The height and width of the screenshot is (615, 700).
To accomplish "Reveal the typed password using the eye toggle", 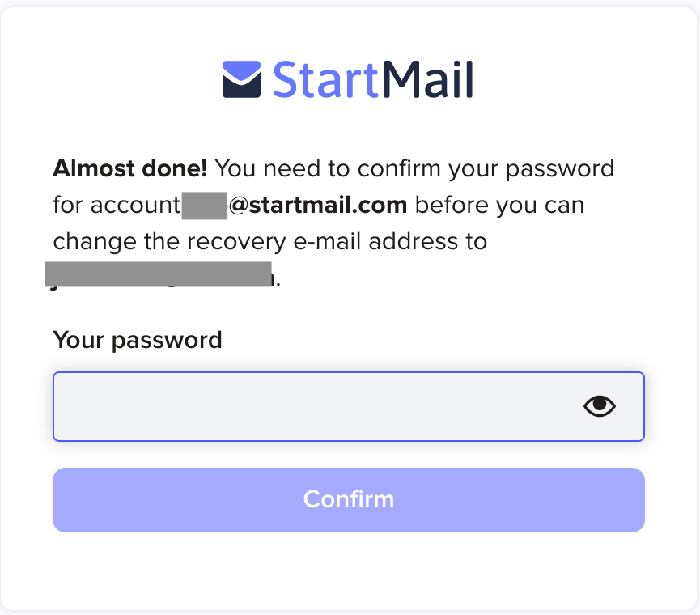I will tap(599, 406).
